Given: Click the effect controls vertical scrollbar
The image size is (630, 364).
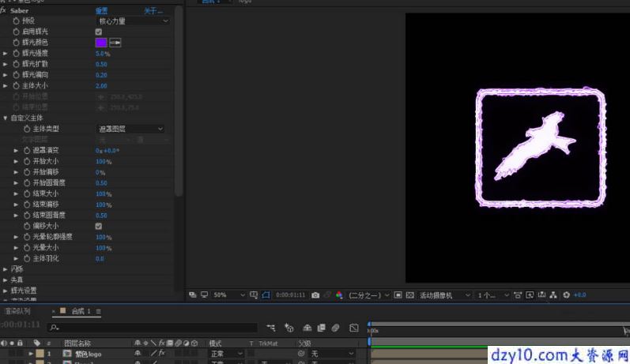Looking at the screenshot, I should click(179, 100).
